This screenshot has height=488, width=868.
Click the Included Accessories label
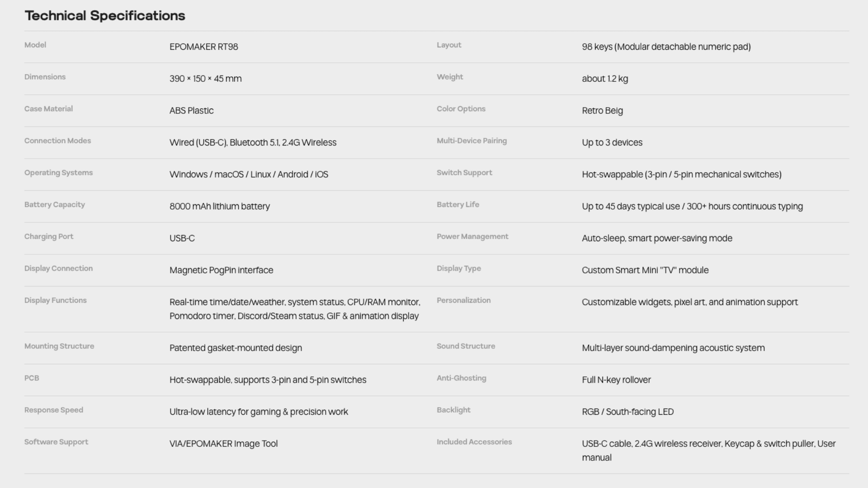tap(474, 442)
